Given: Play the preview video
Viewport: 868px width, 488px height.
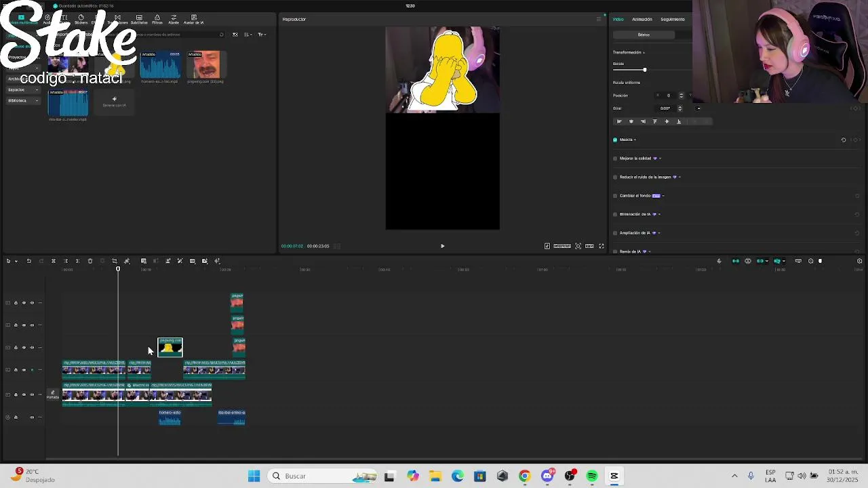Looking at the screenshot, I should [x=442, y=246].
